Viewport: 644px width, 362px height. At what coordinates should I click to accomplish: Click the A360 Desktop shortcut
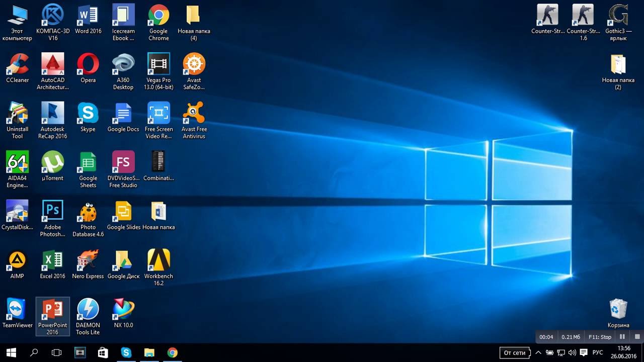point(123,71)
